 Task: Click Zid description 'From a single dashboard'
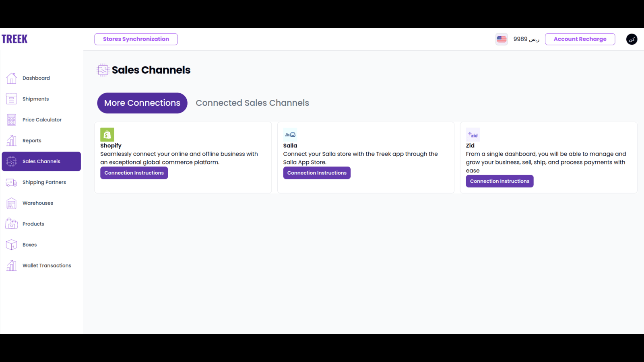[546, 162]
